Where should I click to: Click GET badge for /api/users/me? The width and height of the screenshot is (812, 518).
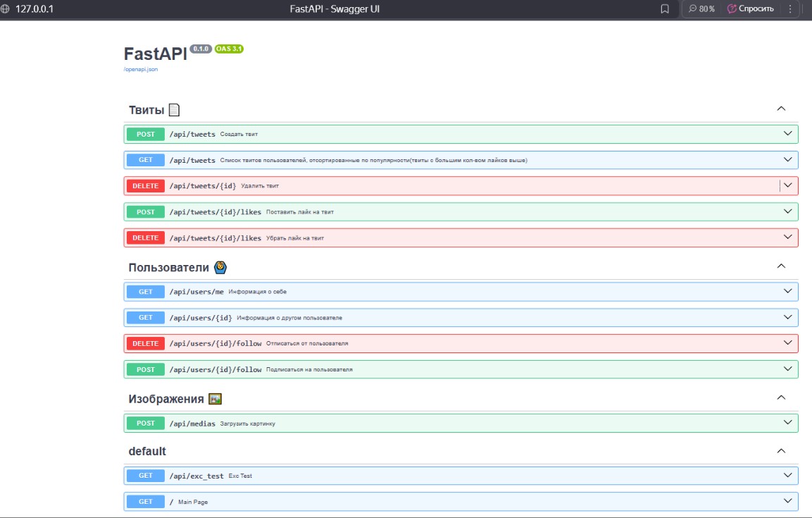146,292
